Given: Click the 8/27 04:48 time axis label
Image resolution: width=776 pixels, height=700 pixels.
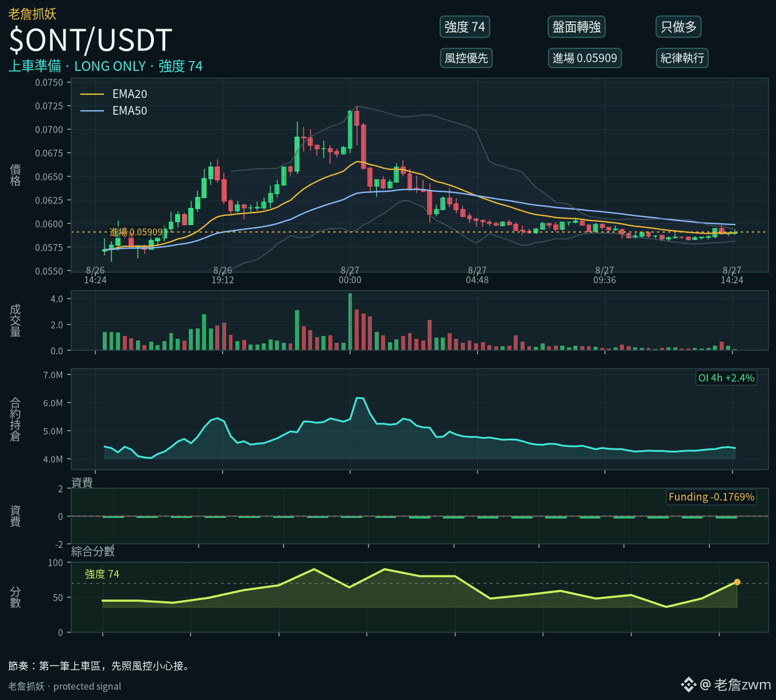Looking at the screenshot, I should [x=478, y=275].
